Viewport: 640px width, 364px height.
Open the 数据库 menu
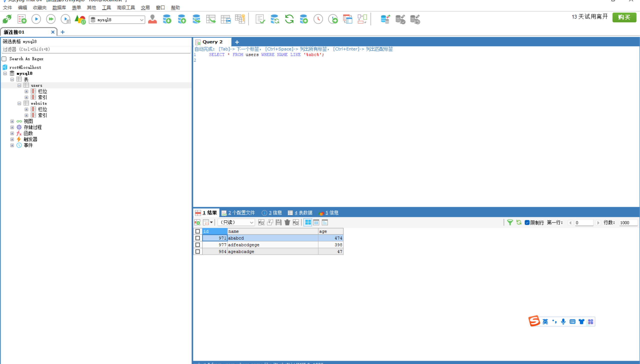tap(59, 7)
